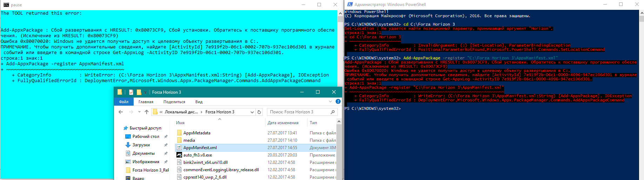
Task: Click the pin icon next to Изображения
Action: click(166, 162)
